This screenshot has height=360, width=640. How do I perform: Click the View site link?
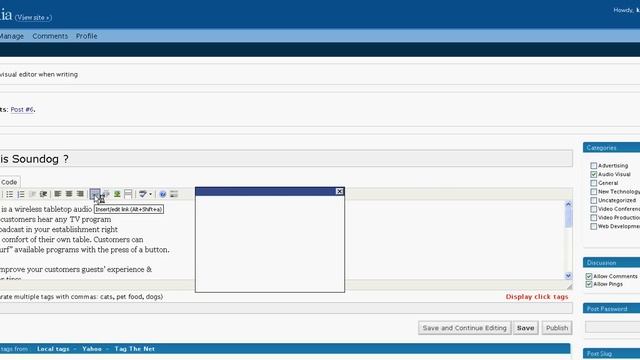click(x=33, y=18)
